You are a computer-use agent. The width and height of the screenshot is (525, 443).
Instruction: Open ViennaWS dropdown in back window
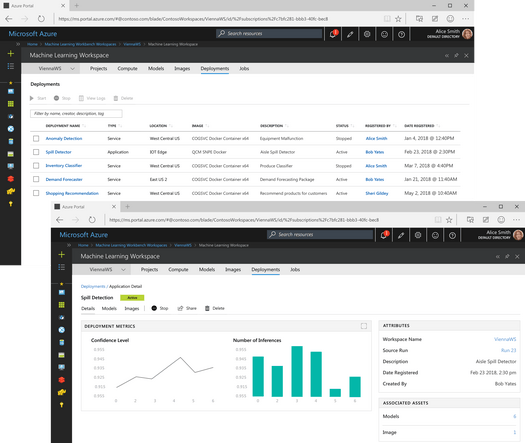[51, 69]
